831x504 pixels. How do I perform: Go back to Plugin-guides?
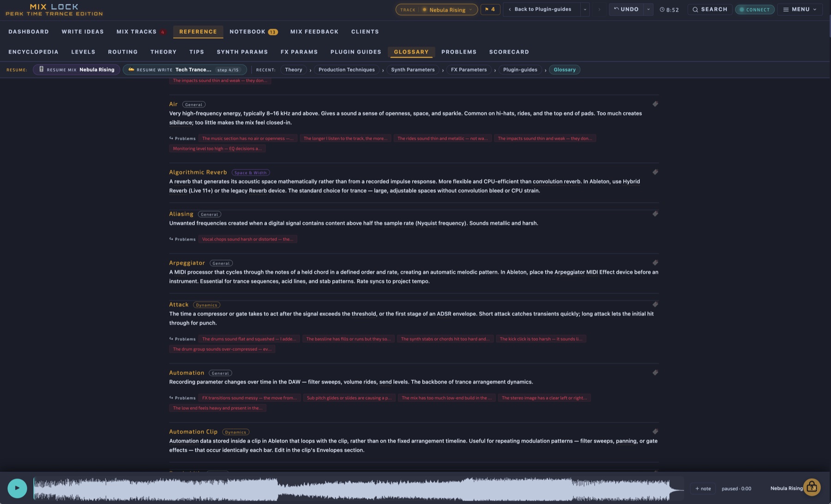541,9
